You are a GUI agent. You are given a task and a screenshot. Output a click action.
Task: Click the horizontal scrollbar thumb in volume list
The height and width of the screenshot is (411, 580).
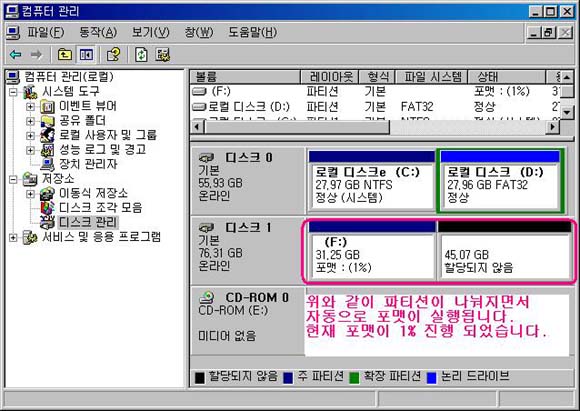(296, 127)
